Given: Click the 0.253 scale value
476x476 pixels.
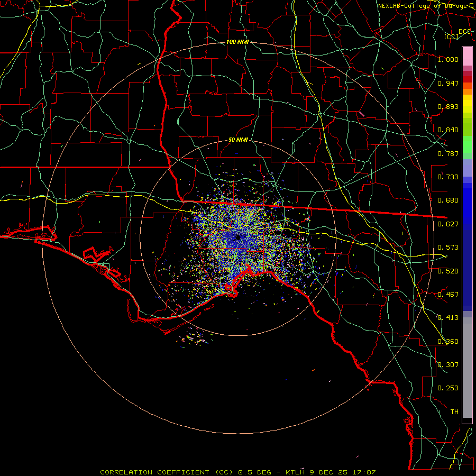Looking at the screenshot, I should [x=448, y=388].
